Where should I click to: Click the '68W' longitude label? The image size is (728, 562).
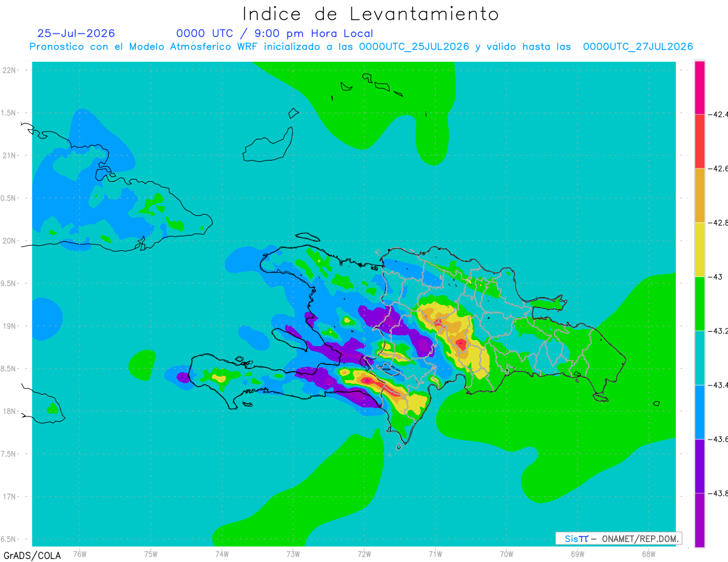649,554
